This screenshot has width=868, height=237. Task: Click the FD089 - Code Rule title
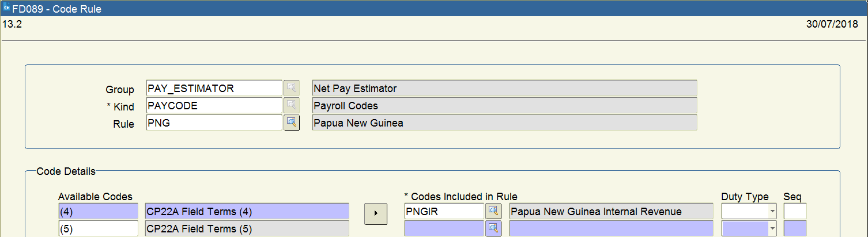(x=56, y=9)
